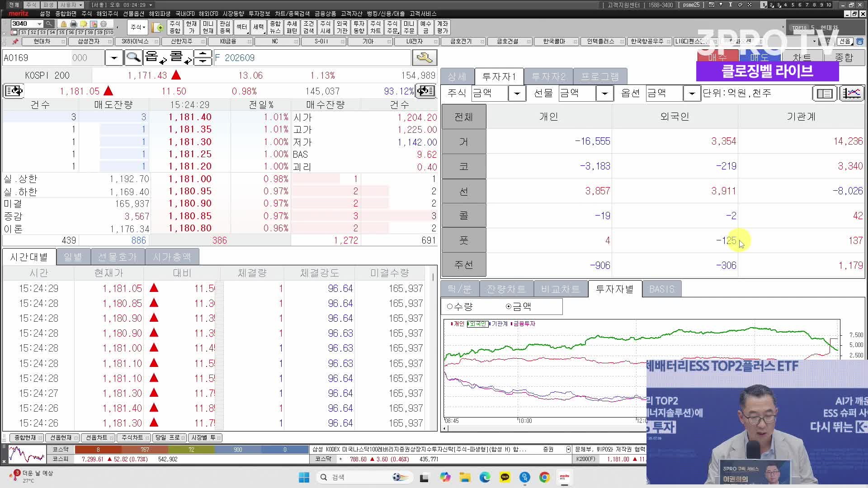Open the investor chart view icon
Image resolution: width=868 pixels, height=488 pixels.
click(x=851, y=94)
